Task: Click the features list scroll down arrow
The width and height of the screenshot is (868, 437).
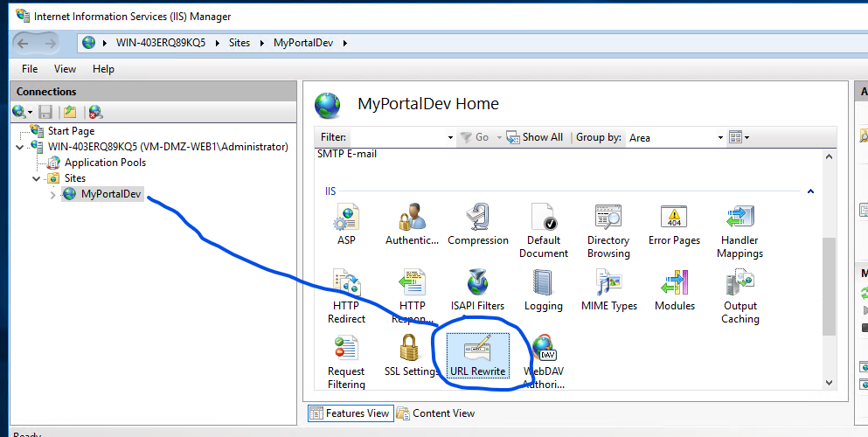Action: (829, 382)
